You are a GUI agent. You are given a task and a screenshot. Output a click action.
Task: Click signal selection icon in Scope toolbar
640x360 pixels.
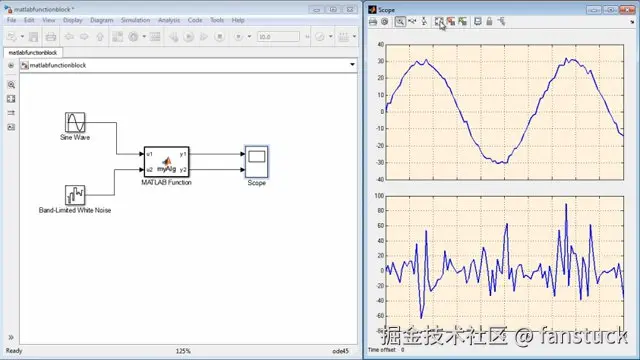pyautogui.click(x=502, y=22)
